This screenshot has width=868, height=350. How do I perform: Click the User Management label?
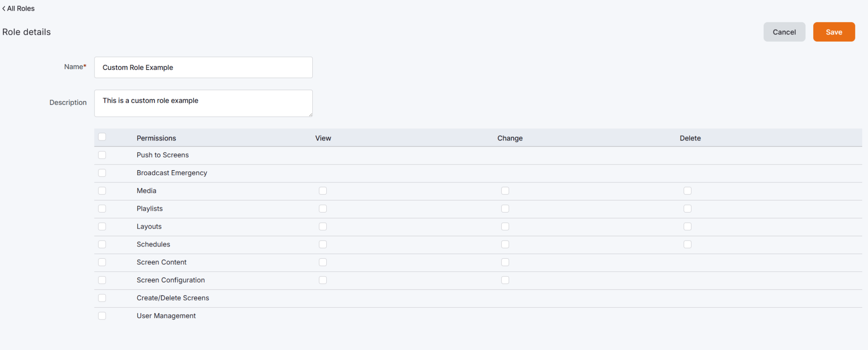[x=166, y=316]
